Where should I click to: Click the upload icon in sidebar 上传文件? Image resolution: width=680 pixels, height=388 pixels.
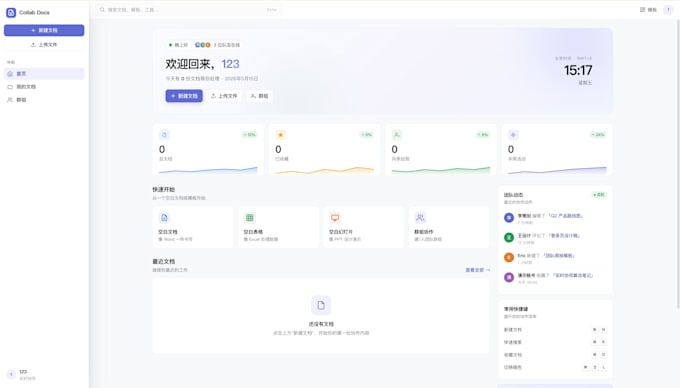33,45
